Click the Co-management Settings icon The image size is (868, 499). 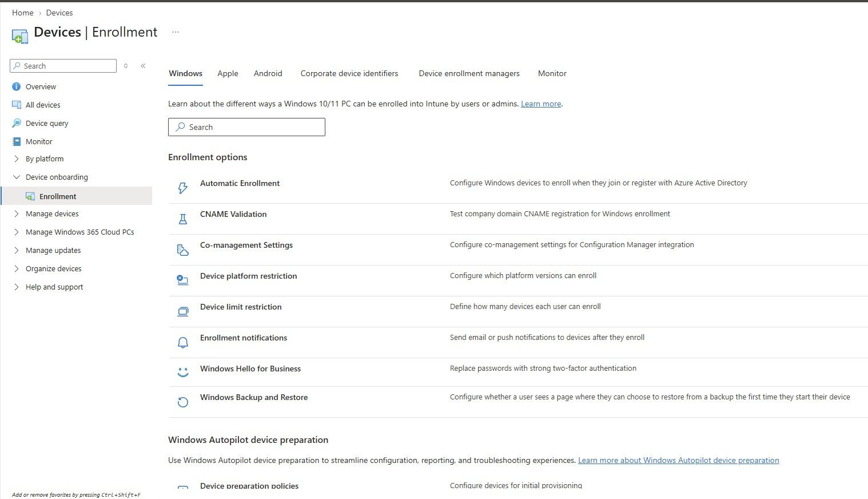click(183, 250)
